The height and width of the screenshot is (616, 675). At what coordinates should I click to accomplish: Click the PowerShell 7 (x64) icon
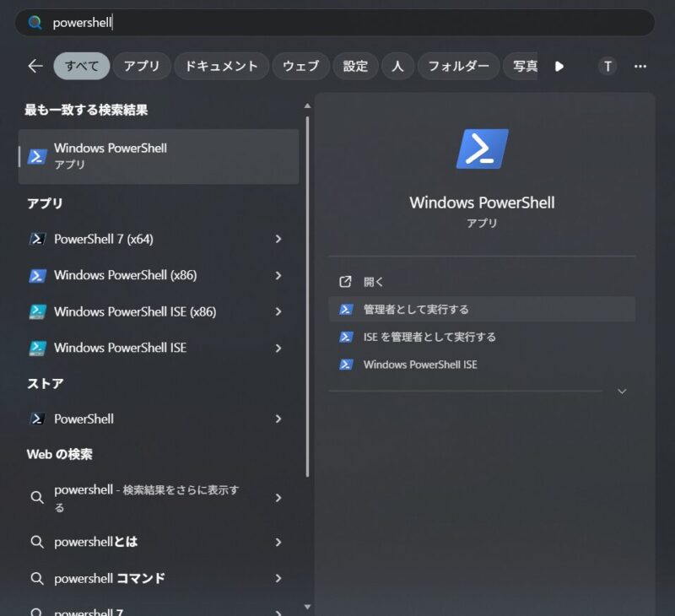[38, 239]
